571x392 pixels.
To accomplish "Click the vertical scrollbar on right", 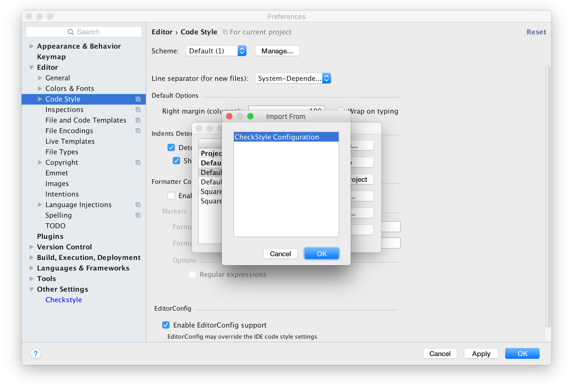I will [x=548, y=197].
